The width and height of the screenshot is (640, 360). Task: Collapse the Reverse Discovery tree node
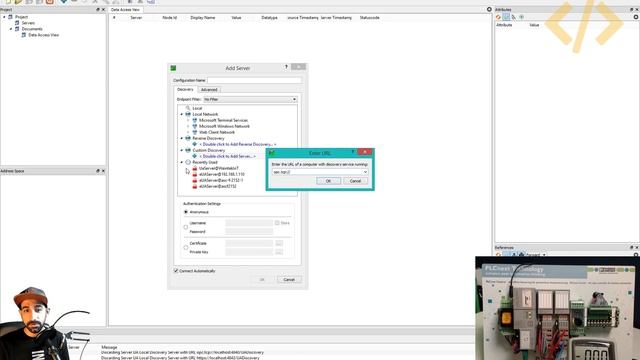click(182, 138)
